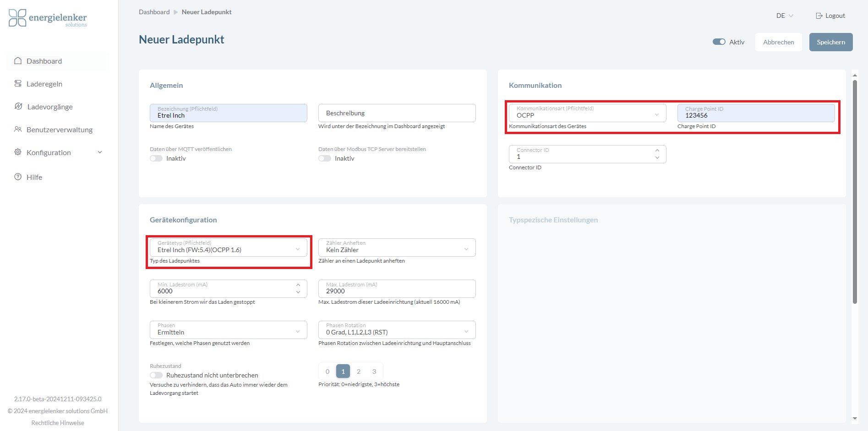Click the Bezeichnung input field
The width and height of the screenshot is (868, 431).
[x=229, y=113]
